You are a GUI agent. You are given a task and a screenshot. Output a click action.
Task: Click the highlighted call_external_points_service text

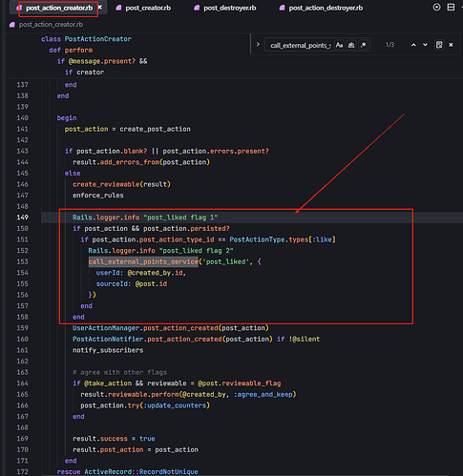(143, 261)
